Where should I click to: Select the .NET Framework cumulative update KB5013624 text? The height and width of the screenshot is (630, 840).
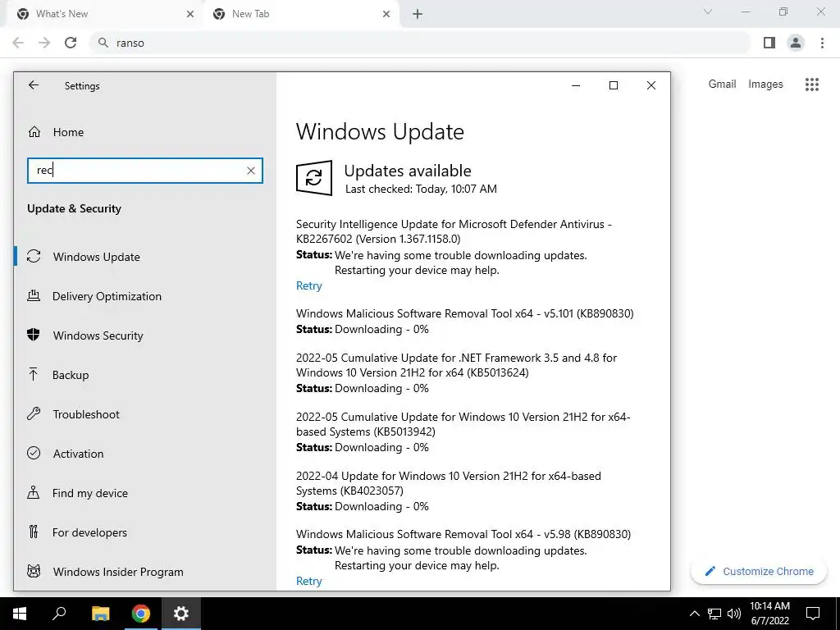pyautogui.click(x=456, y=365)
